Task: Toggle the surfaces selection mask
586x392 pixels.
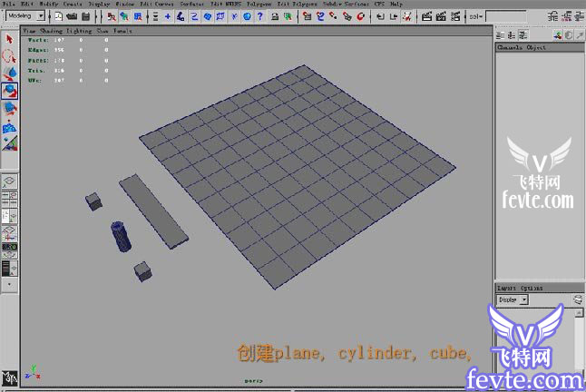Action: [208, 16]
